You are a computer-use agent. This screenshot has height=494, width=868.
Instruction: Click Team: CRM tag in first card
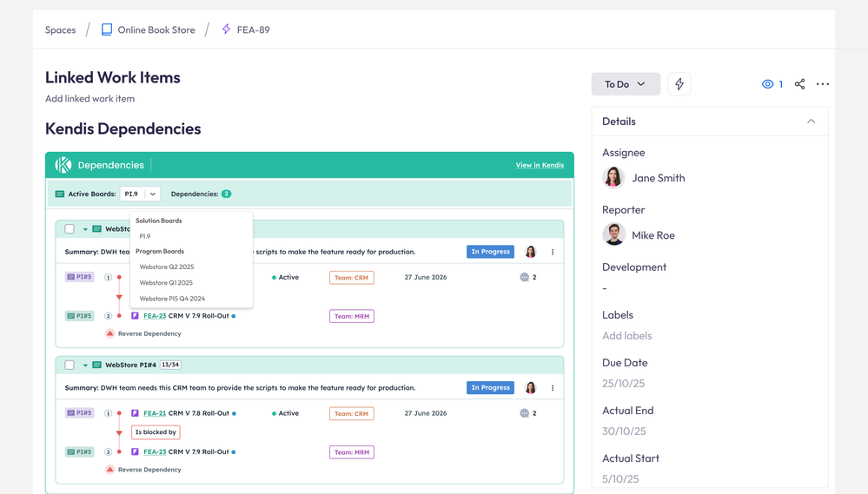[x=352, y=278]
